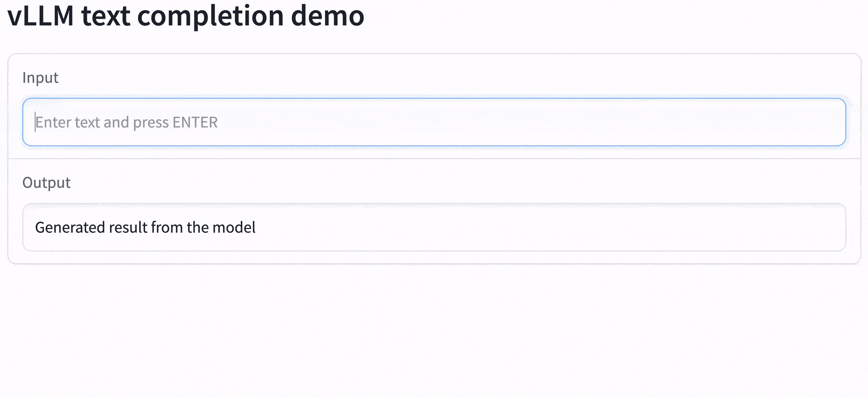
Task: Select the 'Generated result from the model' text
Action: pos(145,227)
